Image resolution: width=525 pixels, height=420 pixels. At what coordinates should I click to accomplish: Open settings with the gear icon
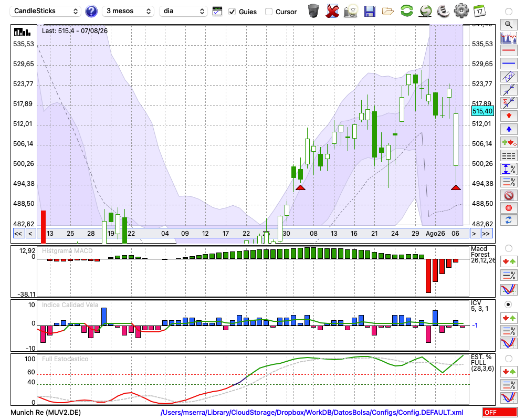461,10
